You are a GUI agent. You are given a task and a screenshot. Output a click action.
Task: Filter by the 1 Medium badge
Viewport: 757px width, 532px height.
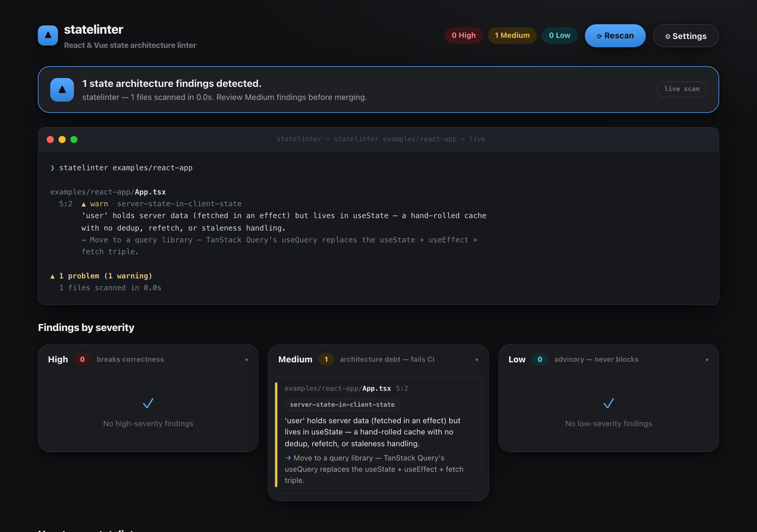click(x=512, y=35)
